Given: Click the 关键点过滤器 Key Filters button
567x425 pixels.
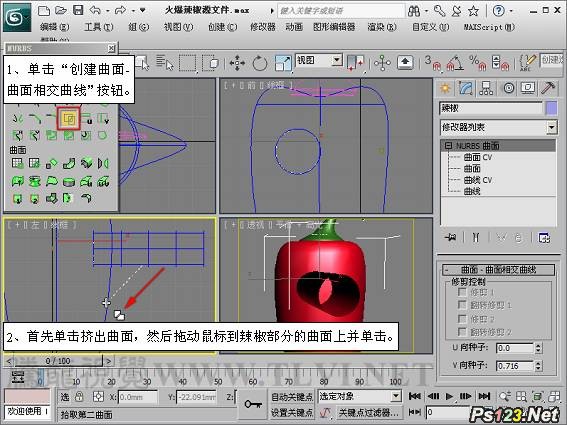Looking at the screenshot, I should (369, 412).
